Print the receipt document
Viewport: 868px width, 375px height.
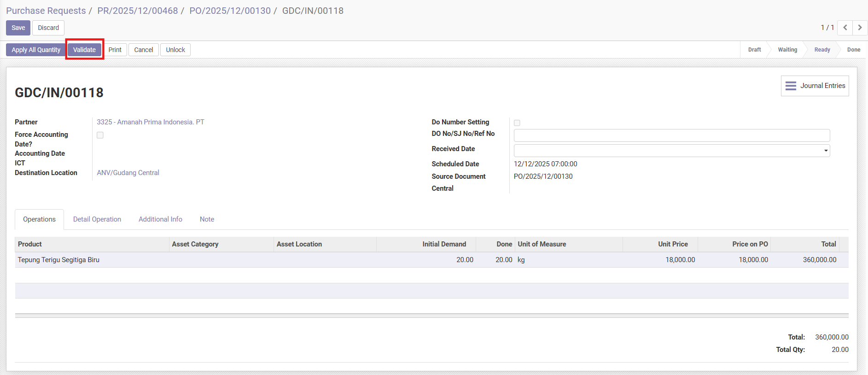coord(115,50)
